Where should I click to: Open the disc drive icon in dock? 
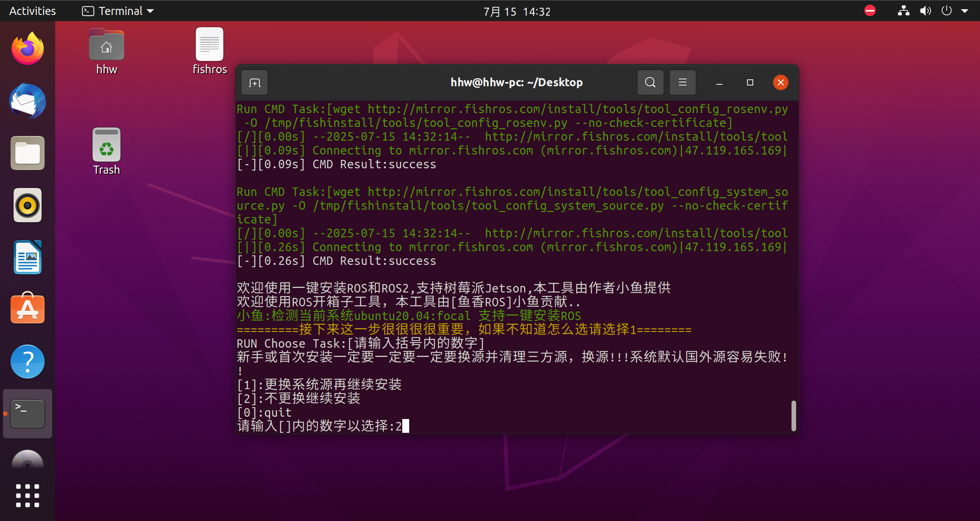[x=28, y=460]
